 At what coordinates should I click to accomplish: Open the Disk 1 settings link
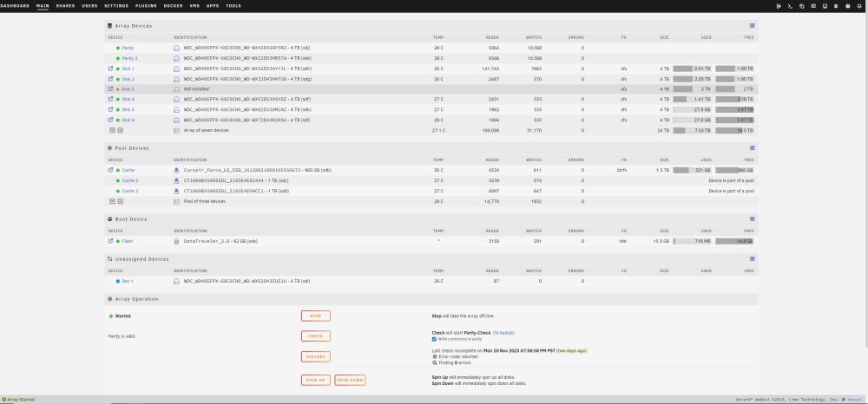(x=128, y=68)
